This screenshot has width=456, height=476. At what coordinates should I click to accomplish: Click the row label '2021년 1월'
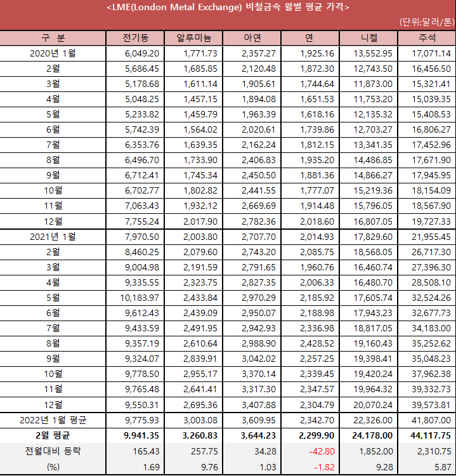pos(53,237)
